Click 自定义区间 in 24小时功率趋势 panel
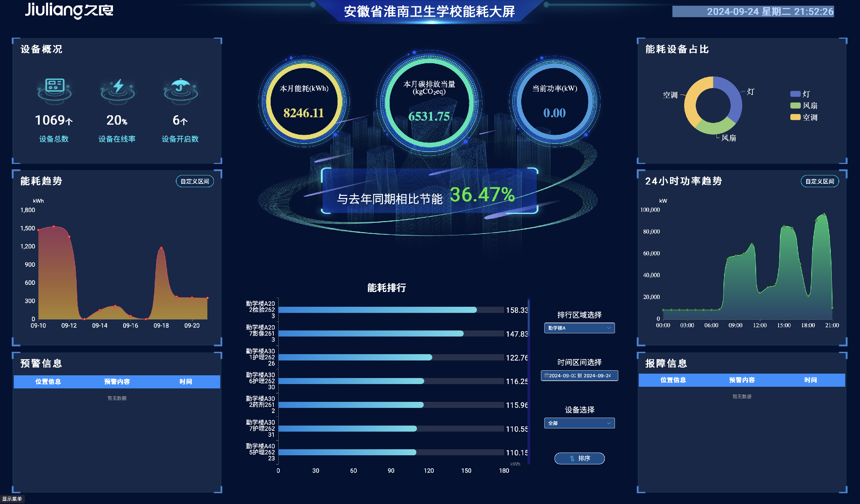 pyautogui.click(x=819, y=181)
